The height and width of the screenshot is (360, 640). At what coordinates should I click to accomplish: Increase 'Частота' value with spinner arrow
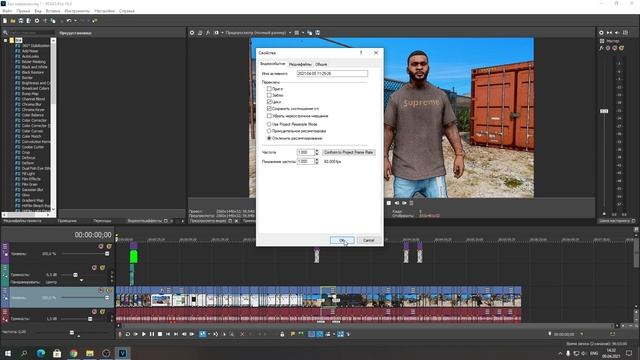[317, 151]
